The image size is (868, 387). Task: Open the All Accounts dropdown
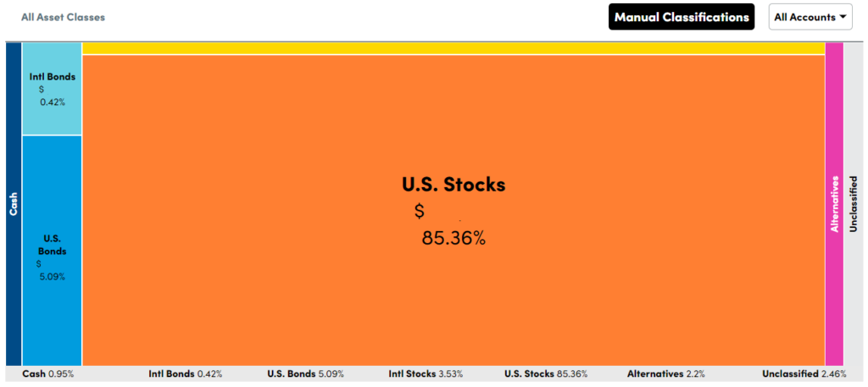click(810, 17)
